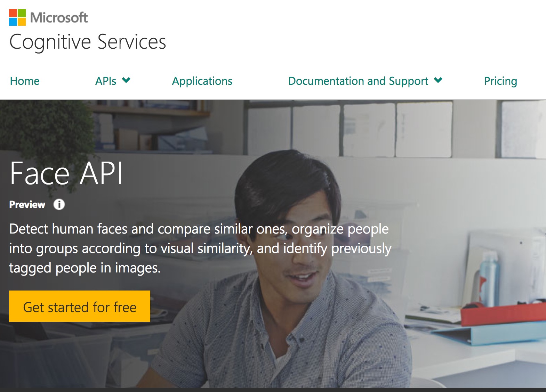
Task: Click the blue binder on the desk
Action: click(x=494, y=334)
